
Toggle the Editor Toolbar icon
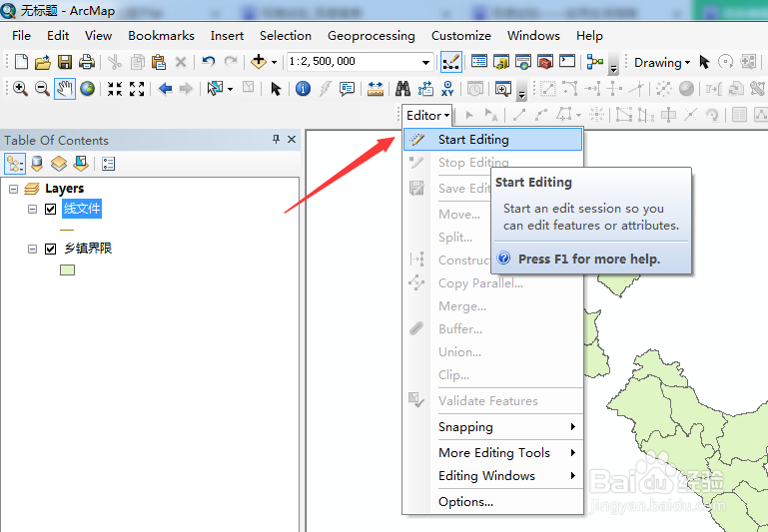point(450,62)
